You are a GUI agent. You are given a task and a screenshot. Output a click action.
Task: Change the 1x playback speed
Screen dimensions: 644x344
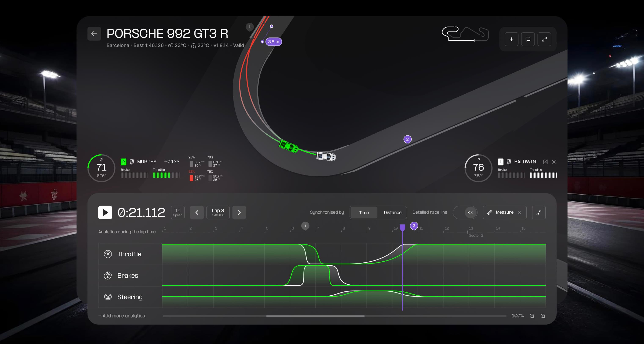pyautogui.click(x=178, y=212)
